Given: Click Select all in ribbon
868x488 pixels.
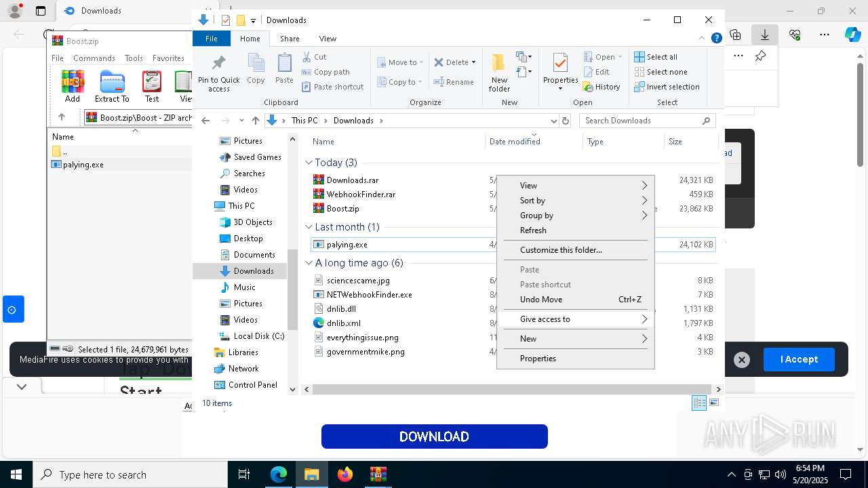Looking at the screenshot, I should tap(656, 57).
